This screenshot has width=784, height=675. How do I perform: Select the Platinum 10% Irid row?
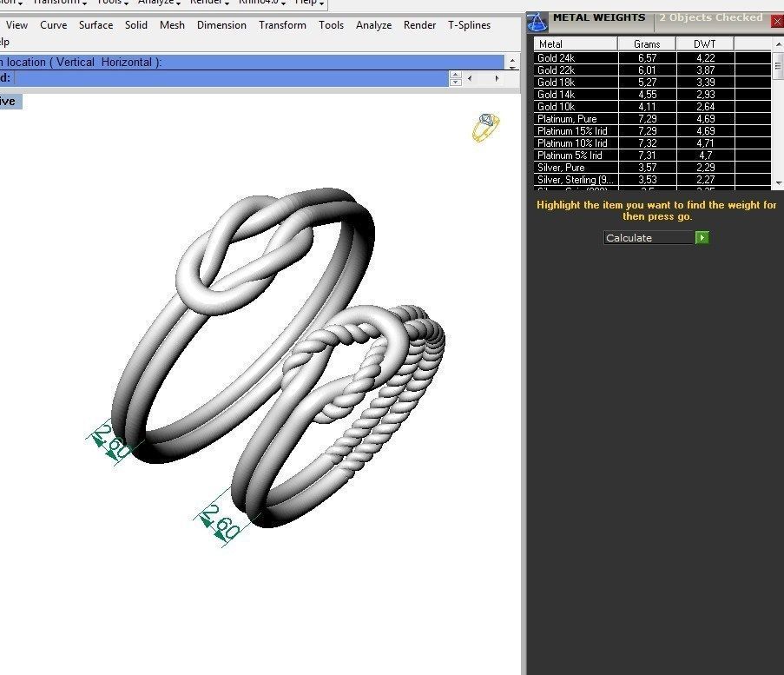(x=653, y=143)
